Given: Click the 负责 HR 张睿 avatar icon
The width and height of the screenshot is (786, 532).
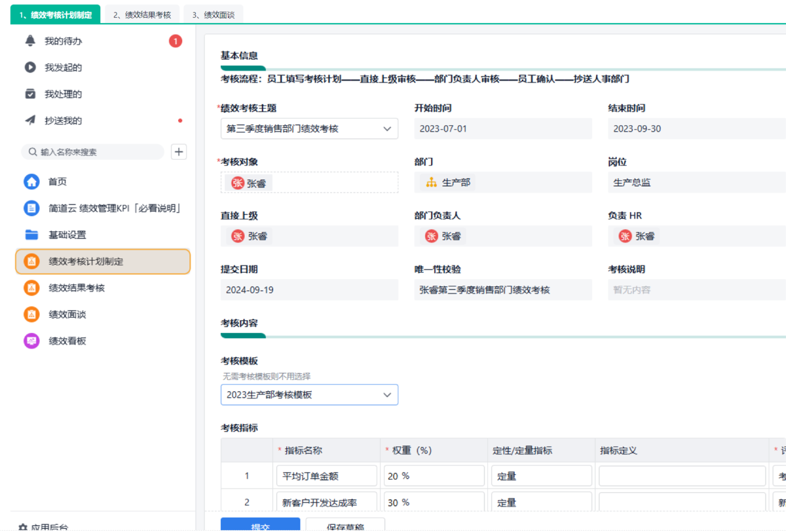Looking at the screenshot, I should coord(626,237).
